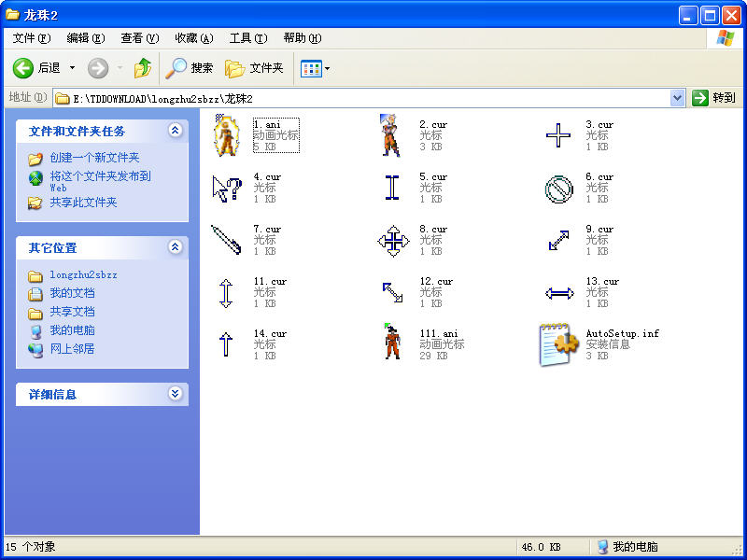Click the Network Neighborhood globe icon

pos(35,350)
